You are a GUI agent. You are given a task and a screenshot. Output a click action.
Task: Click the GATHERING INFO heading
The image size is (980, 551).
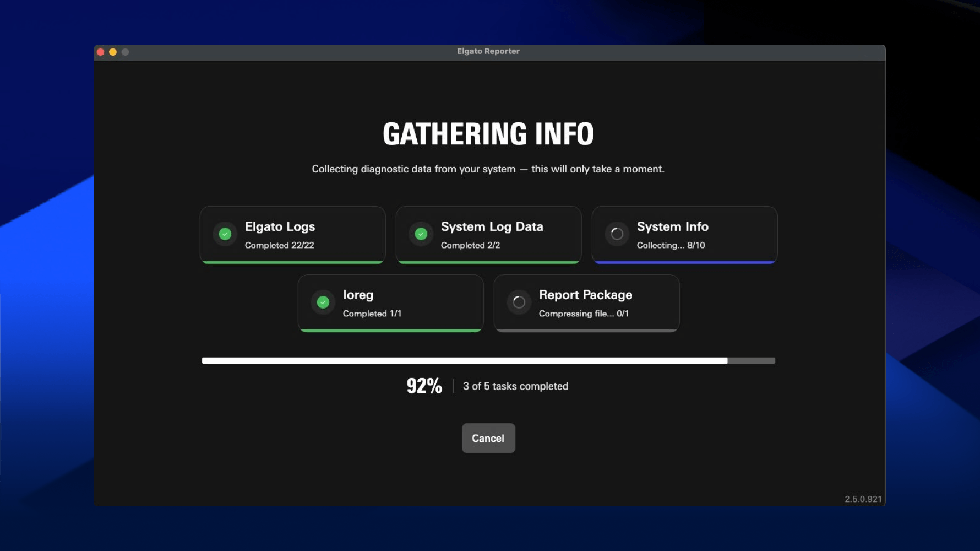(488, 134)
